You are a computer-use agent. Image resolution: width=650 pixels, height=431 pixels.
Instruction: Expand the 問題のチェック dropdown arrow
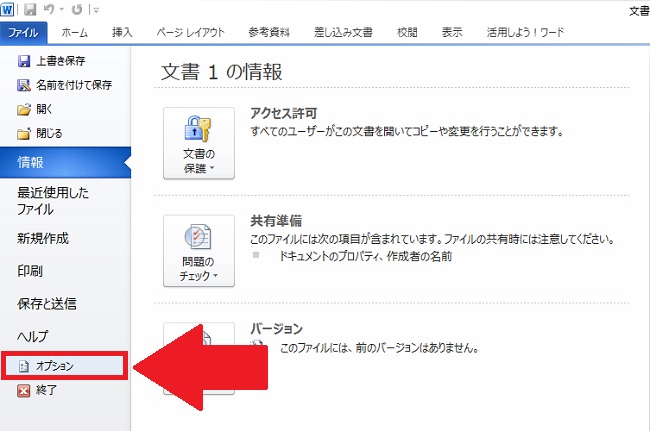215,276
